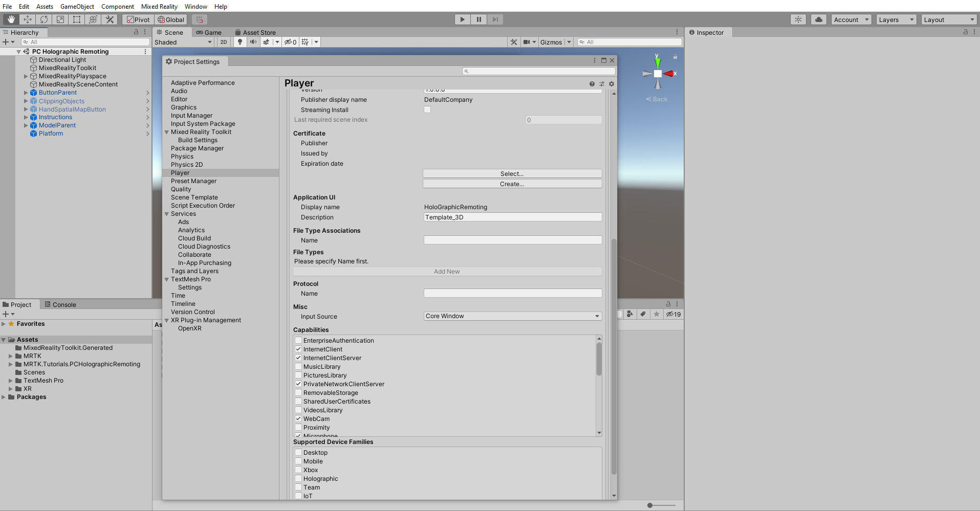Select the Rect tool
The image size is (980, 511).
click(x=77, y=19)
